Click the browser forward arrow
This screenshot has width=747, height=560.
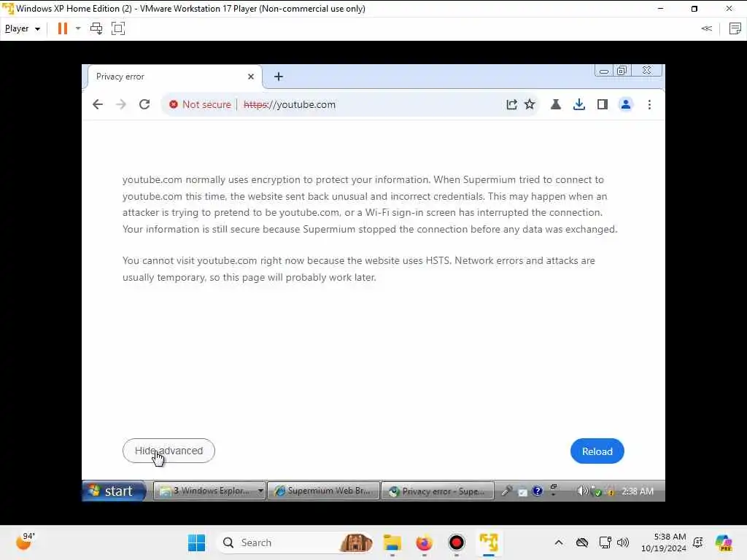coord(121,104)
